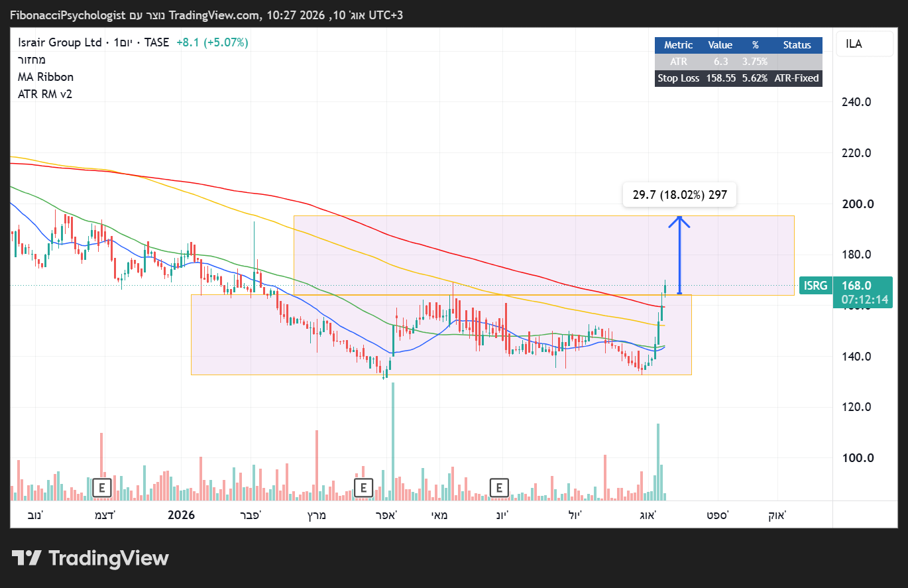The image size is (908, 588).
Task: Click the 2026 year label on time axis
Action: tap(181, 515)
